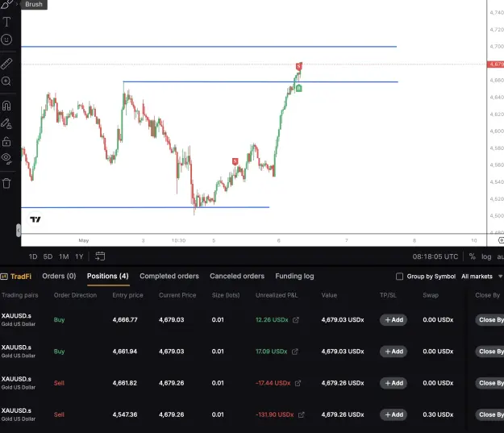Click Close By for 4,547.36 position
The width and height of the screenshot is (504, 433).
pyautogui.click(x=489, y=414)
